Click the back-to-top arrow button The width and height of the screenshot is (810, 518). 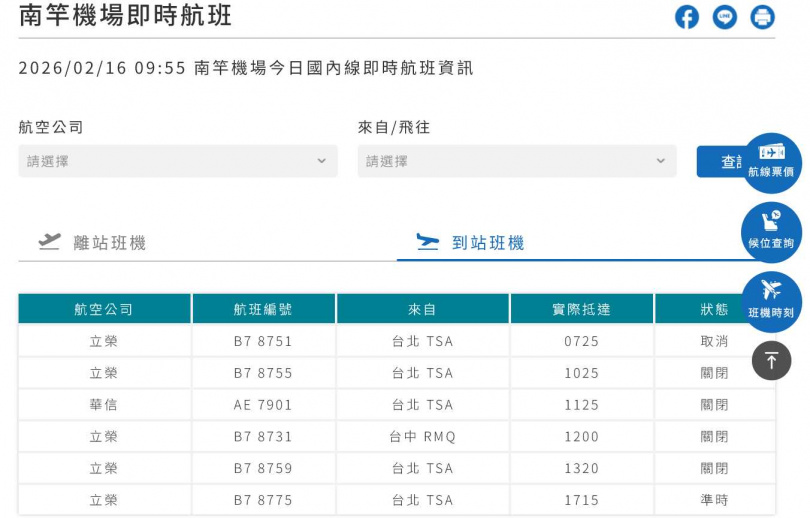[x=771, y=360]
